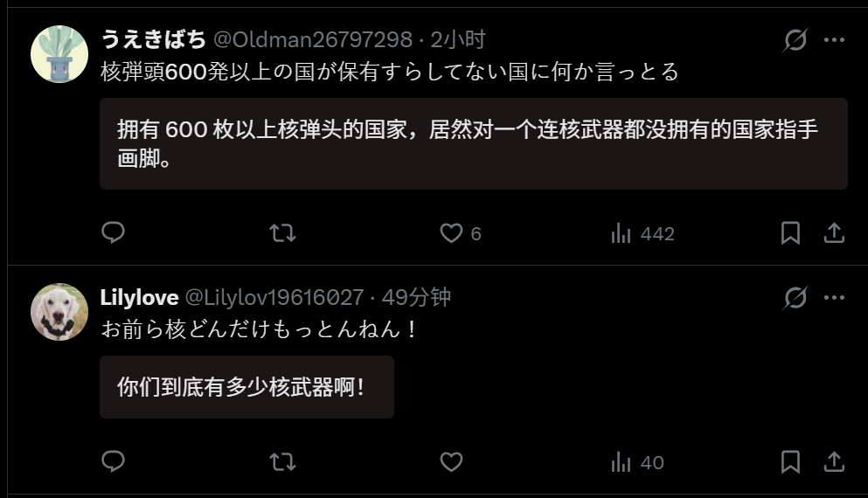Open Lilylove's dog profile picture
The height and width of the screenshot is (498, 868).
[59, 312]
